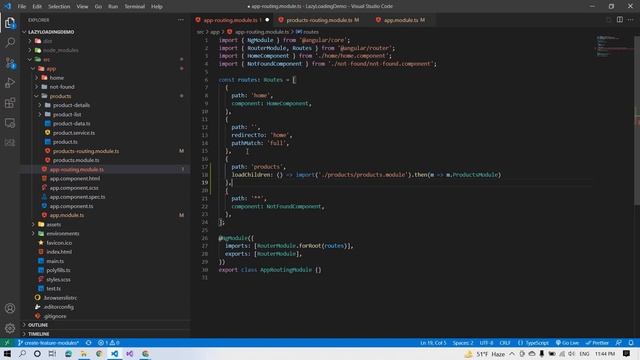Screen dimensions: 640x360
Task: Open the Source Control view
Action: [x=10, y=62]
